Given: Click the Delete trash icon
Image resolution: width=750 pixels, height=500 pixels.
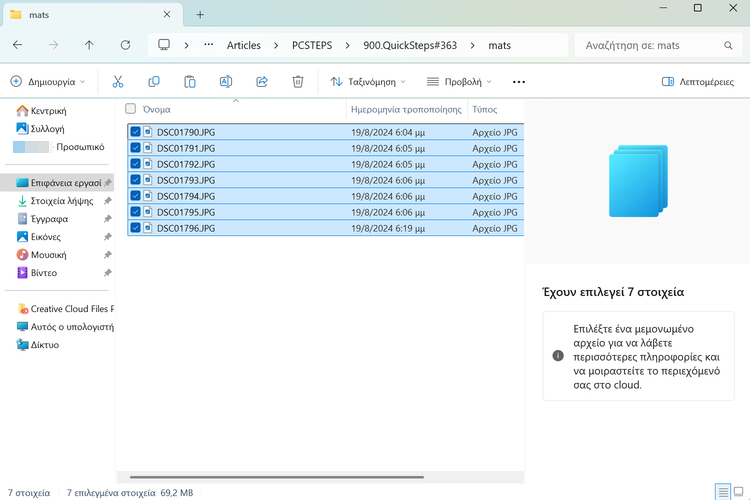Looking at the screenshot, I should click(x=298, y=82).
